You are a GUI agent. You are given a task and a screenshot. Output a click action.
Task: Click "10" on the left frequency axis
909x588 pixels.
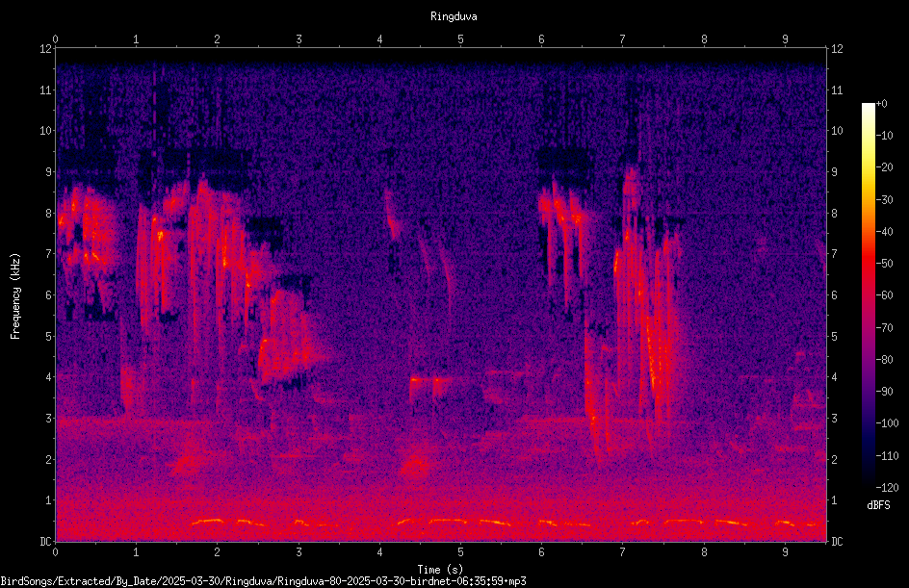tap(46, 131)
